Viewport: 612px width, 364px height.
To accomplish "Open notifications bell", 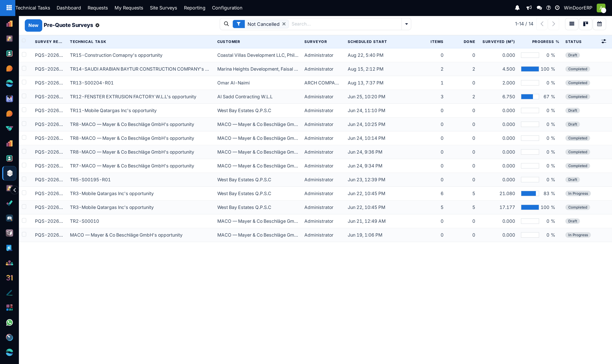I will coord(517,8).
